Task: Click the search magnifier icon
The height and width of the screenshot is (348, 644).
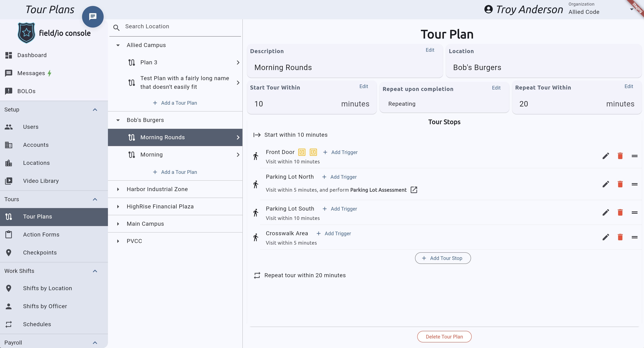Action: [x=116, y=28]
